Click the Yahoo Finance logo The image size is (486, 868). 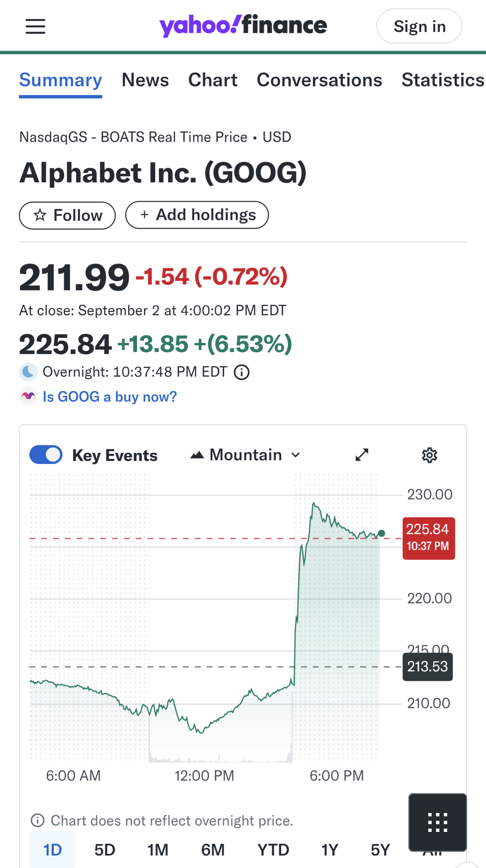pyautogui.click(x=243, y=26)
